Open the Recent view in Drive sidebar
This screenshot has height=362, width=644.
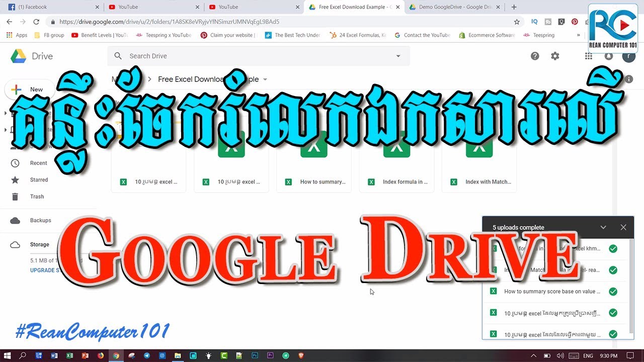click(38, 163)
